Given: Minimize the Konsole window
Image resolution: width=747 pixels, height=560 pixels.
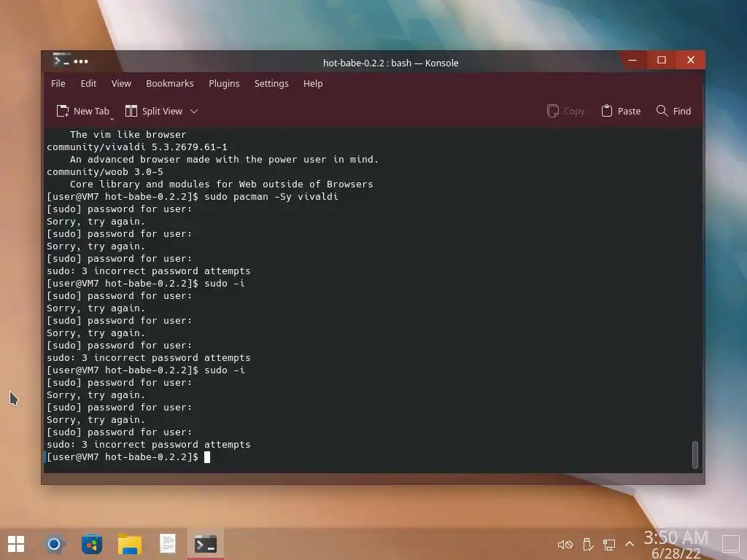Looking at the screenshot, I should [632, 60].
